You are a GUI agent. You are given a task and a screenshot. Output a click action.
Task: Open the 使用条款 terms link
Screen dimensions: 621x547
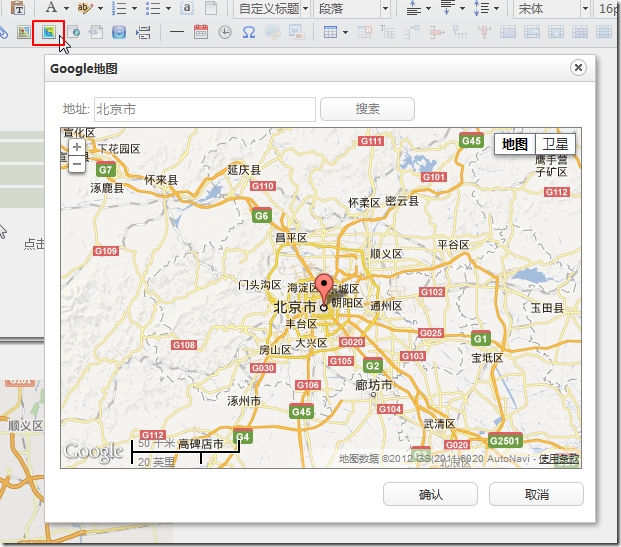(558, 459)
